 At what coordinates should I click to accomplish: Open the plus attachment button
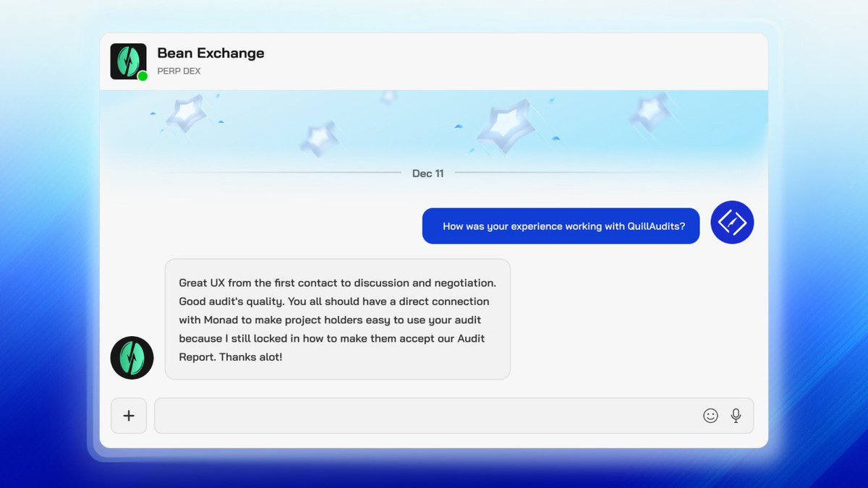pyautogui.click(x=129, y=416)
